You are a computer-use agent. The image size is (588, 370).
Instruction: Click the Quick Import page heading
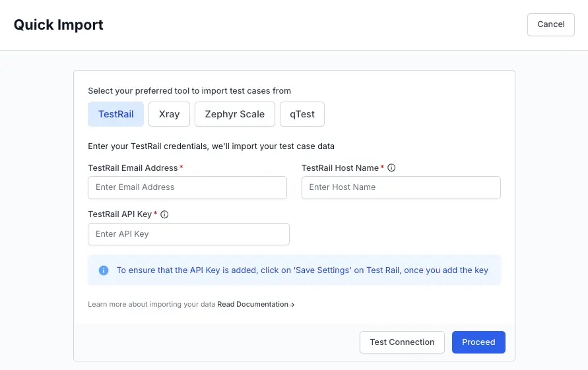coord(59,25)
